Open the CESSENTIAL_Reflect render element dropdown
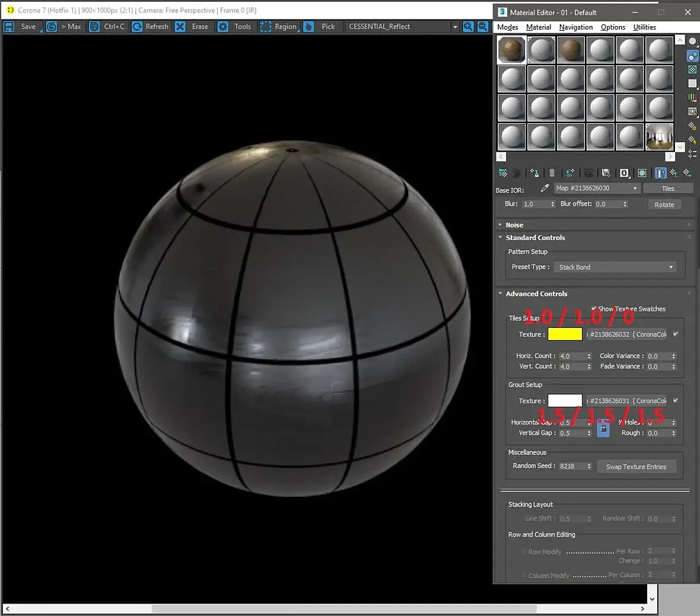 455,27
